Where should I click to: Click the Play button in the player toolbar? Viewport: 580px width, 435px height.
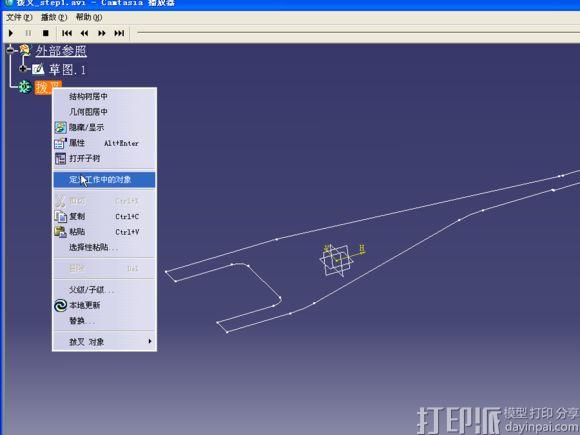(x=11, y=33)
